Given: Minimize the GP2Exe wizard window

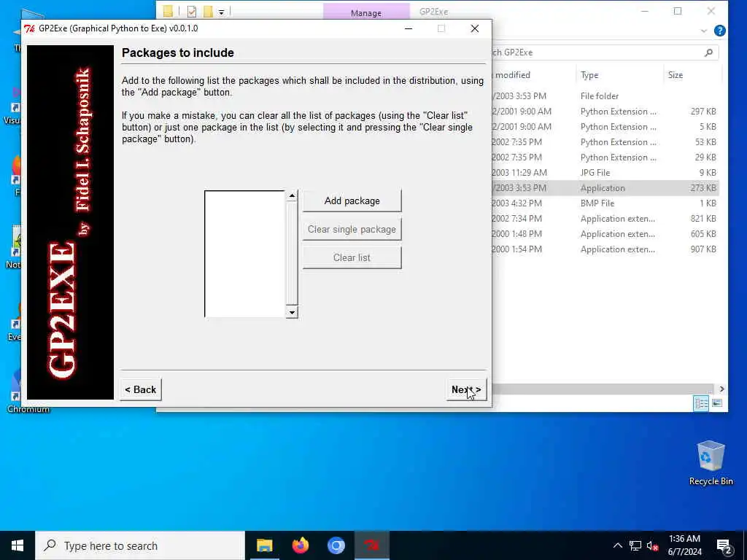Looking at the screenshot, I should point(409,28).
